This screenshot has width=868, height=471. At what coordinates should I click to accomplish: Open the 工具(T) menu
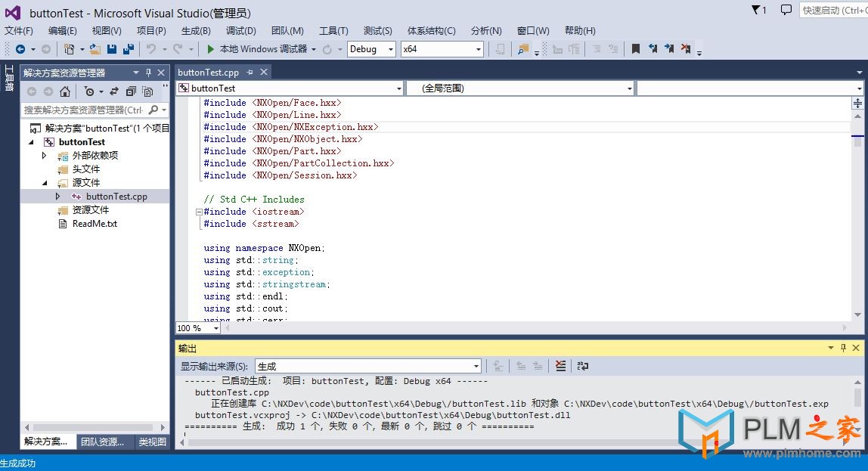333,31
